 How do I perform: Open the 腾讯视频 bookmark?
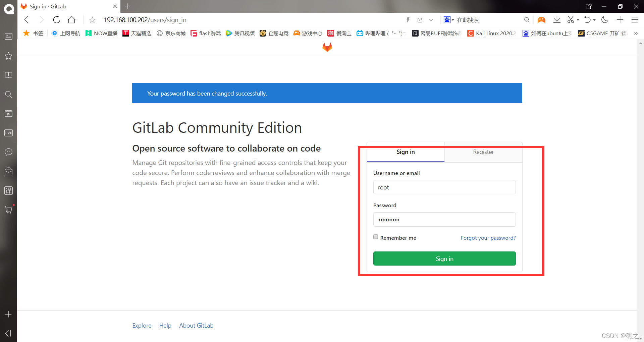(x=240, y=33)
